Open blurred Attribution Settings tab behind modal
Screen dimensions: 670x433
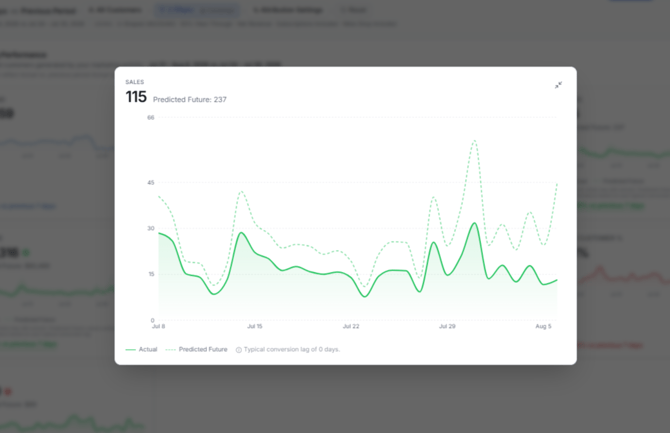(x=289, y=10)
